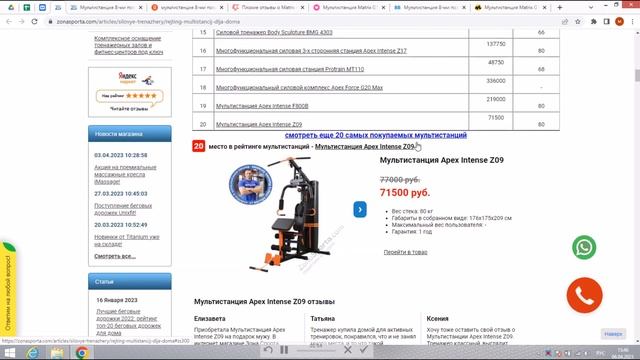Image resolution: width=640 pixels, height=360 pixels.
Task: Click the recorder undo arrow icon
Action: [268, 350]
